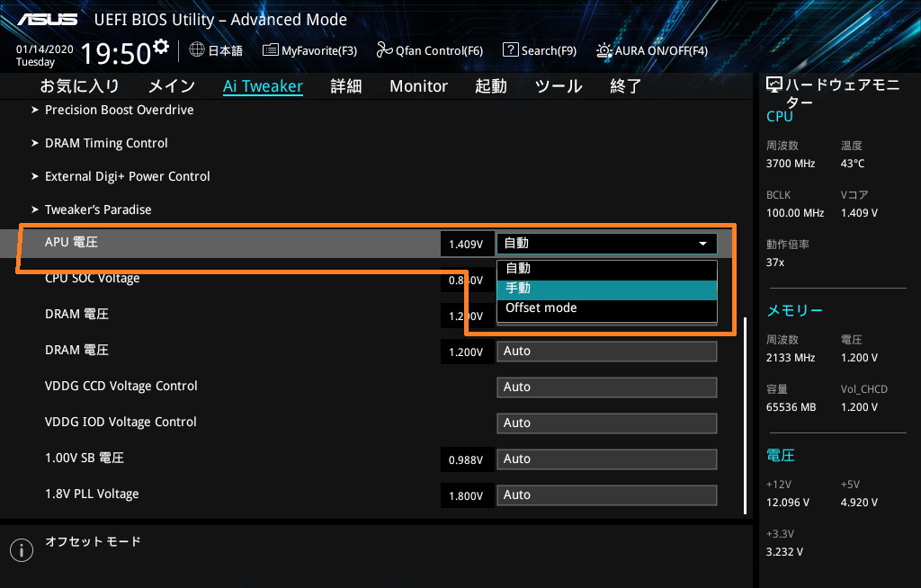The image size is (921, 588).
Task: Click the APU 電圧 dropdown arrow
Action: [x=702, y=243]
